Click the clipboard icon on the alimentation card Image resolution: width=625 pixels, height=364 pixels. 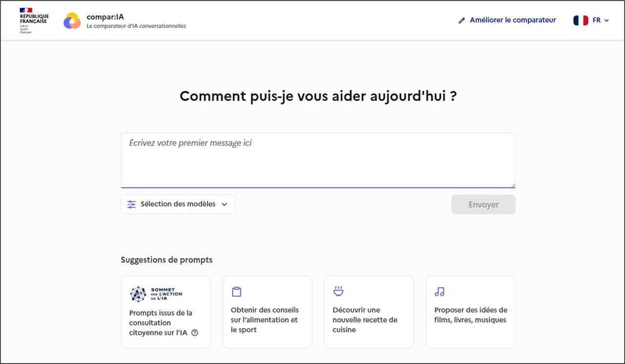click(x=237, y=292)
